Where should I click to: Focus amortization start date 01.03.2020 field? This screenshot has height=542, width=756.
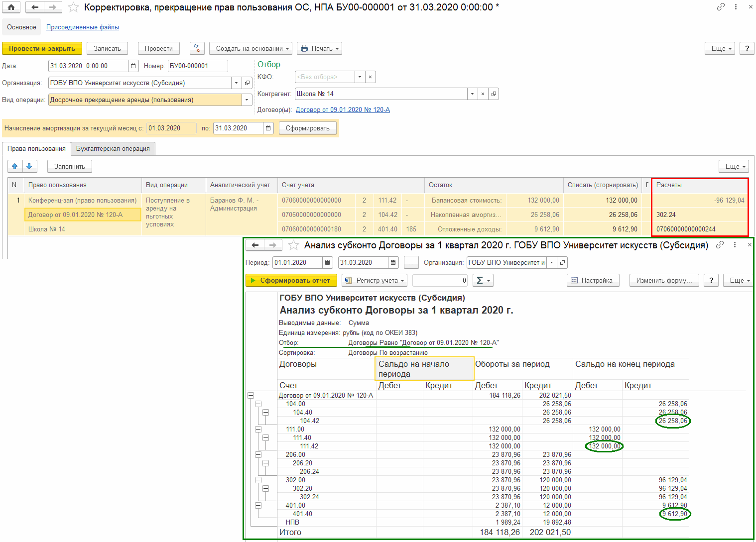pyautogui.click(x=171, y=128)
